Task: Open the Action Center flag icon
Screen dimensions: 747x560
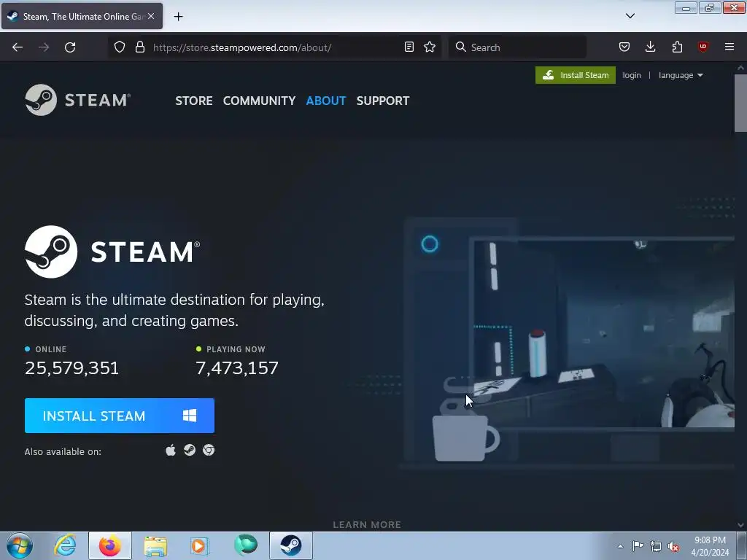Action: 638,546
